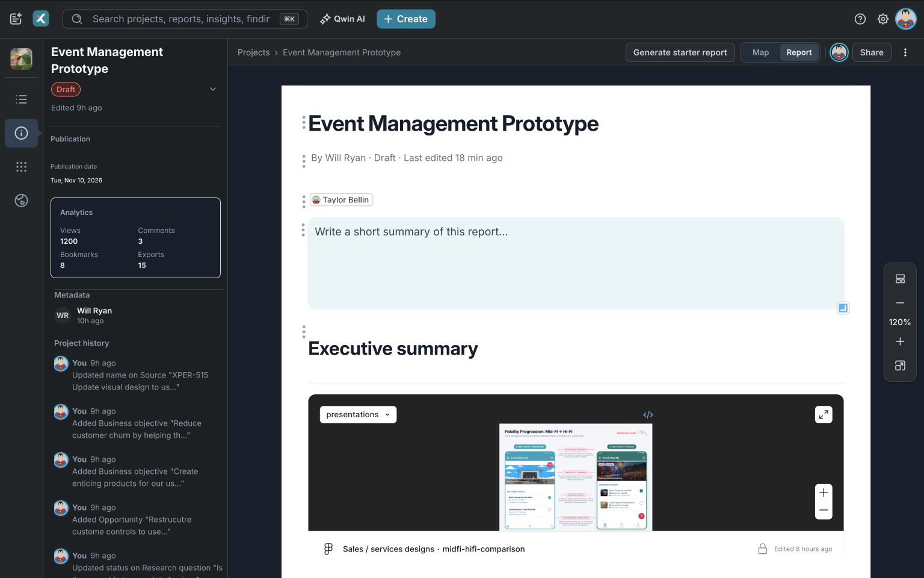Click drag handle beside Executive summary heading

pos(304,332)
